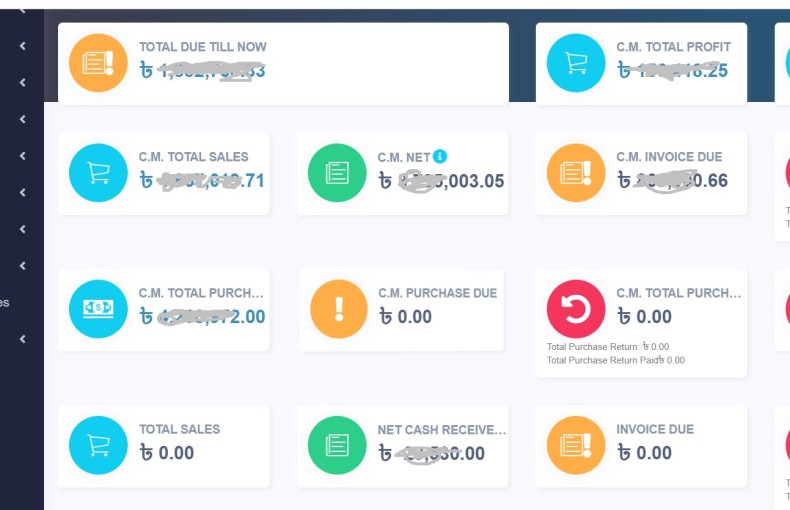
Task: Click the red return-arrow purchase return icon
Action: click(576, 309)
